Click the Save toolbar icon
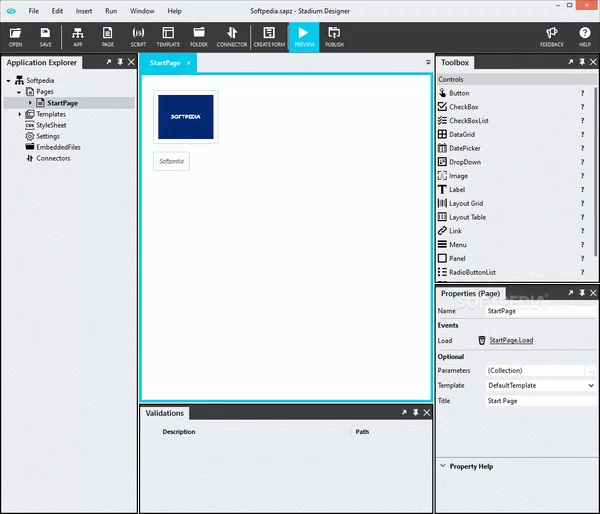Viewport: 600px width, 514px height. [45, 37]
